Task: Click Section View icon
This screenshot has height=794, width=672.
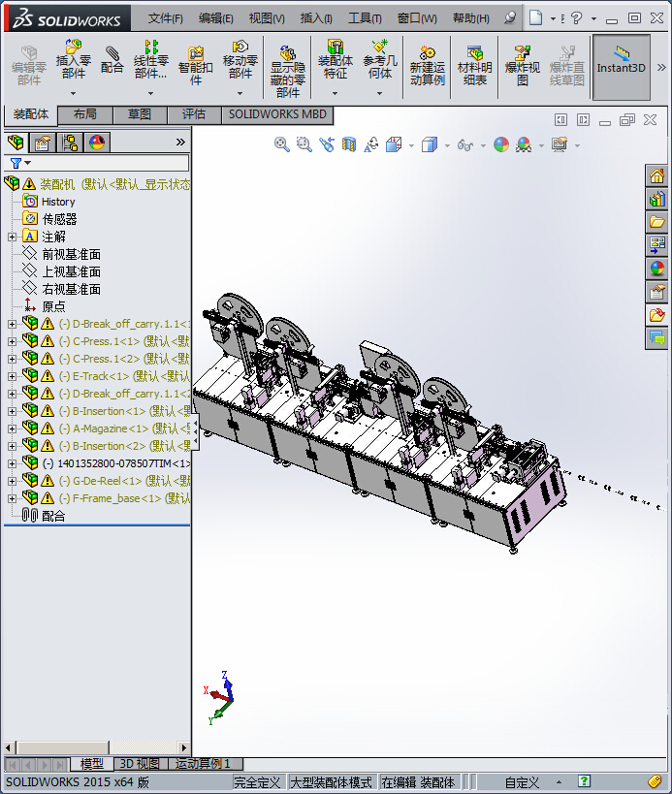Action: tap(349, 144)
